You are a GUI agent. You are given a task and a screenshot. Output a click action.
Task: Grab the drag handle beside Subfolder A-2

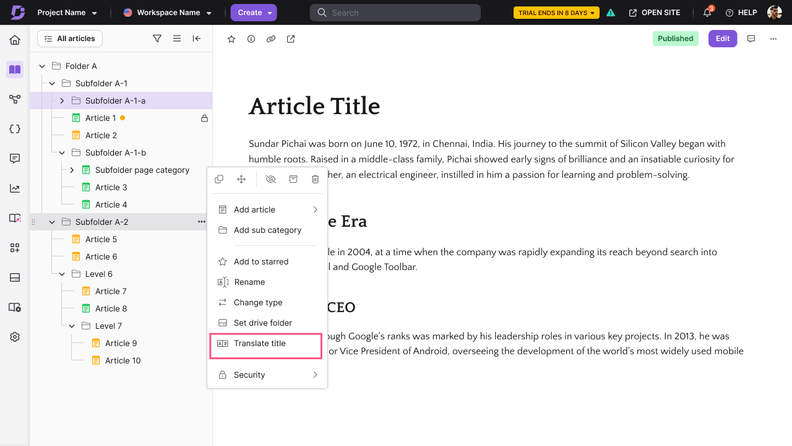tap(34, 222)
